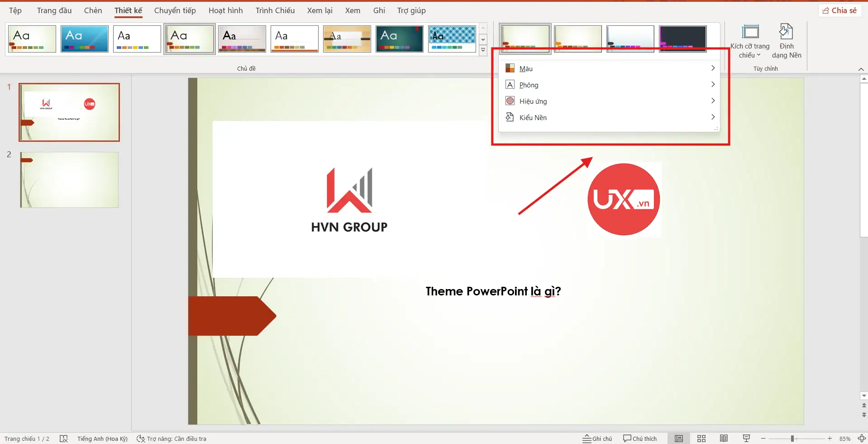Screen dimensions: 868x444
Task: Click the vertical scrollbar up arrow
Action: pos(864,79)
